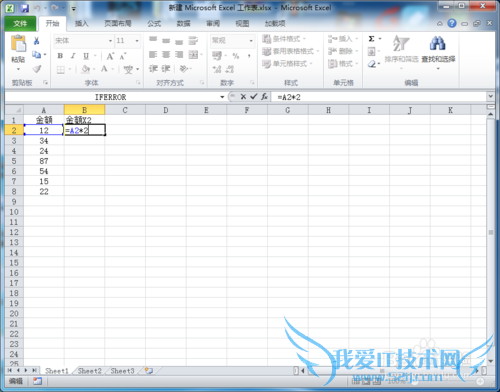Cancel the formula entry with X
Screen dimensions: 500x392
click(x=243, y=97)
